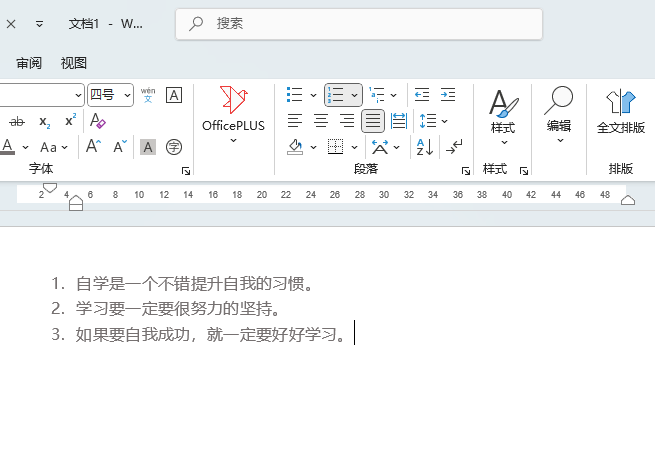
Task: Open the borders dropdown arrow
Action: [x=354, y=147]
